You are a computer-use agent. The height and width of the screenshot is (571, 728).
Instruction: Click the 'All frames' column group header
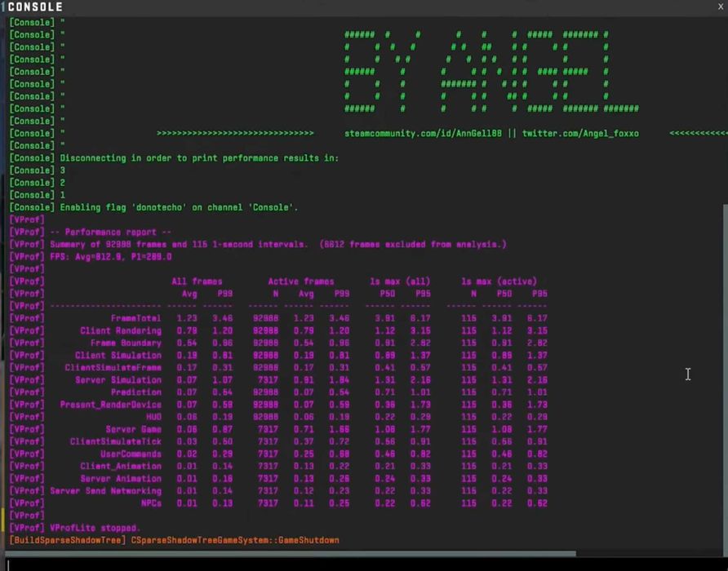click(197, 281)
